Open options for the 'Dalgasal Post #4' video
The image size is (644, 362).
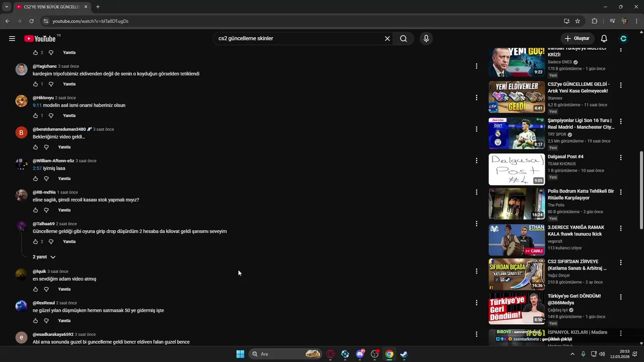pos(620,157)
